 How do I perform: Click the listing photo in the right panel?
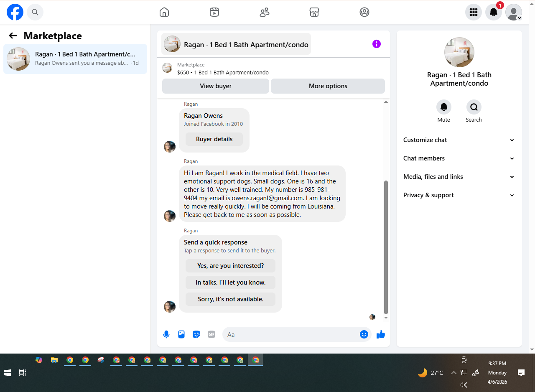click(x=459, y=52)
